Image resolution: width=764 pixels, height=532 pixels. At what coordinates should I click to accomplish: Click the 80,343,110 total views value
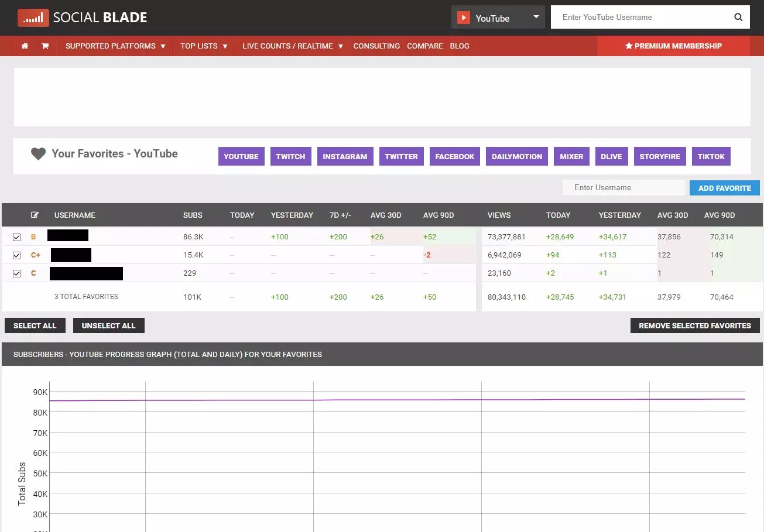pos(506,297)
